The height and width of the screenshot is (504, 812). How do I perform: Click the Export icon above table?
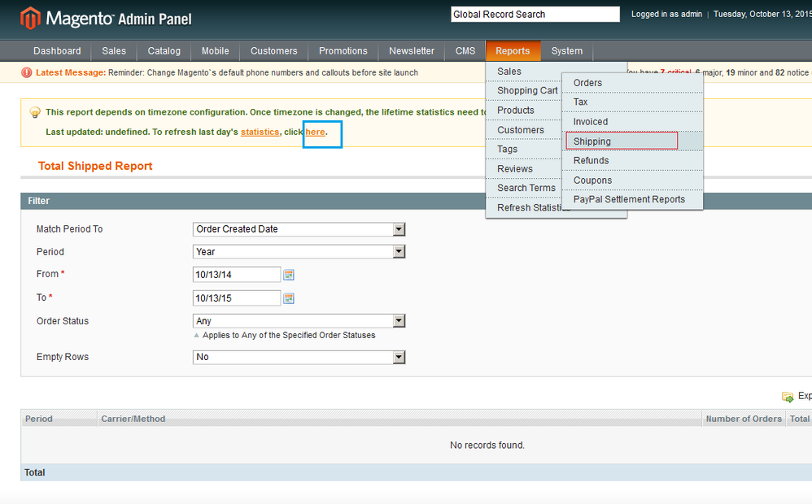(788, 397)
